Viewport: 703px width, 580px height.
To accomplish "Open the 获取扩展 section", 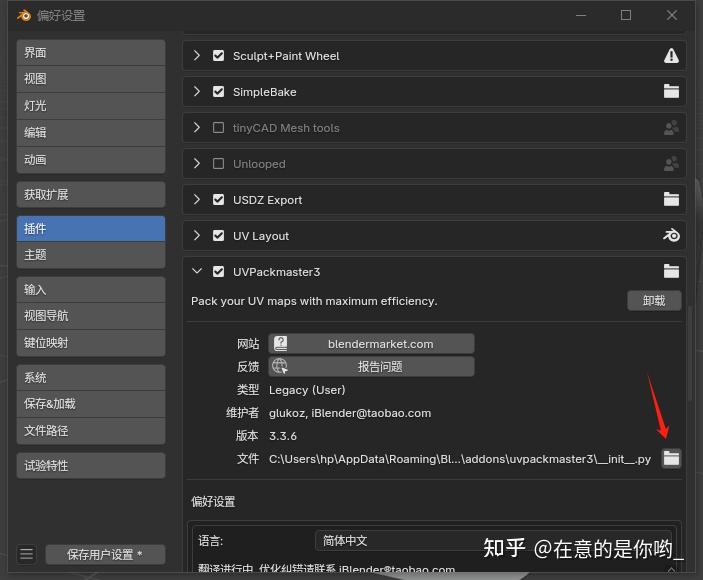I will 91,195.
